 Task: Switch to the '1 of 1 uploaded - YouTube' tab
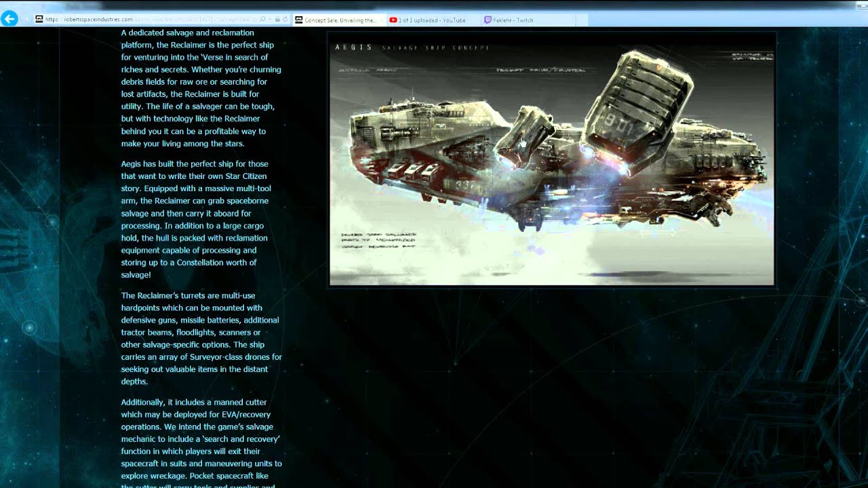pos(433,20)
